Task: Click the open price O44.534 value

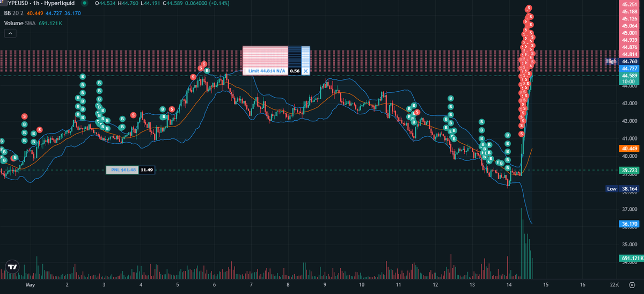Action: click(105, 4)
